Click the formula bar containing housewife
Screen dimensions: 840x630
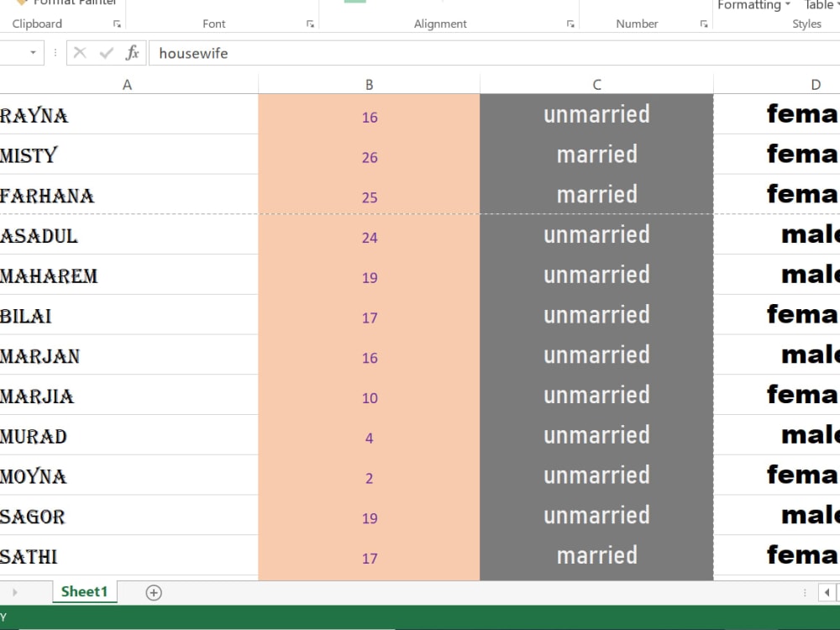(x=494, y=53)
